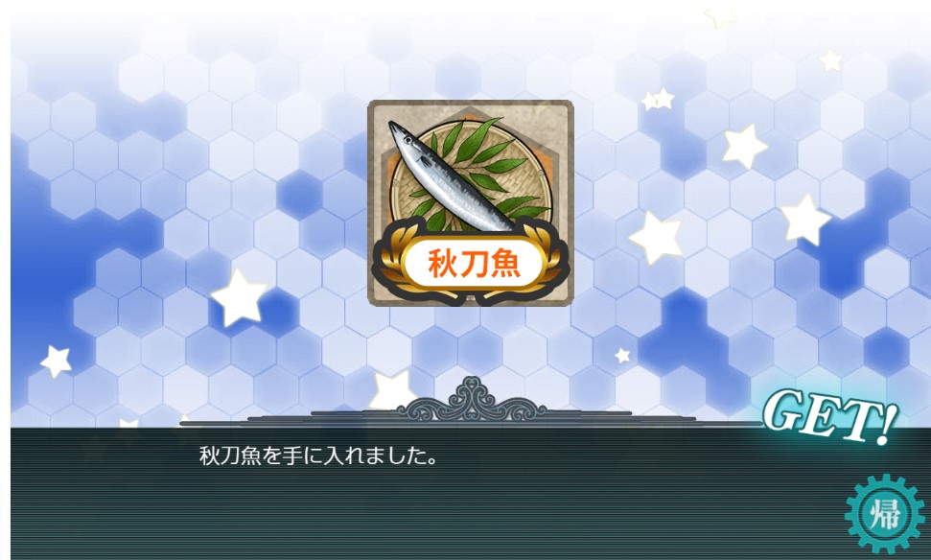Click the tiny star right of the scroll ornament
Screen dimensions: 931x560
pos(622,355)
